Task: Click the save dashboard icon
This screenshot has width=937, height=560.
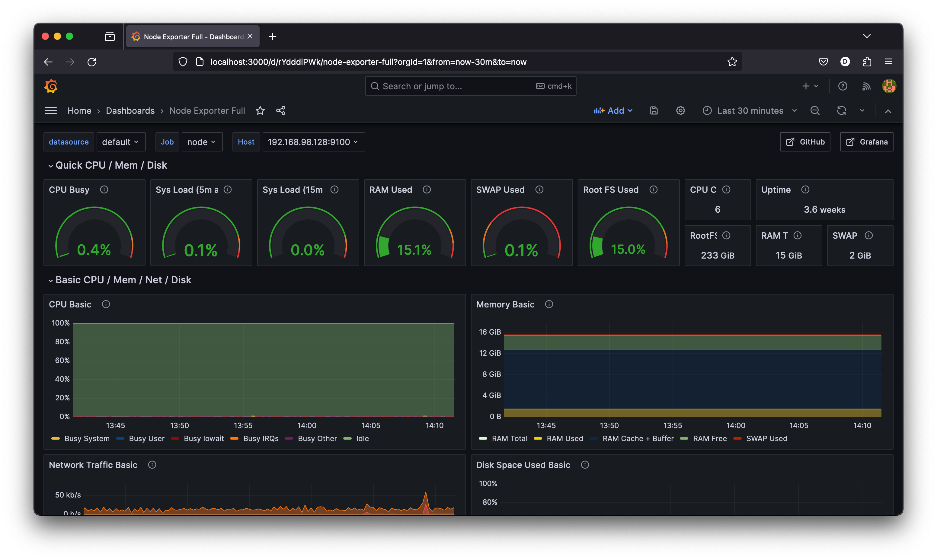Action: tap(654, 110)
